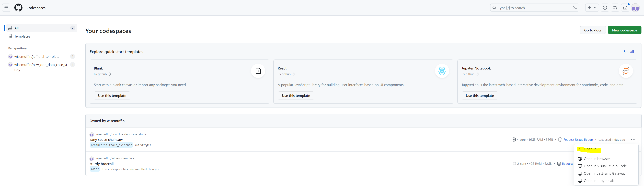This screenshot has height=186, width=644.
Task: Click the Request link for sturdy broccoli
Action: coord(567,164)
